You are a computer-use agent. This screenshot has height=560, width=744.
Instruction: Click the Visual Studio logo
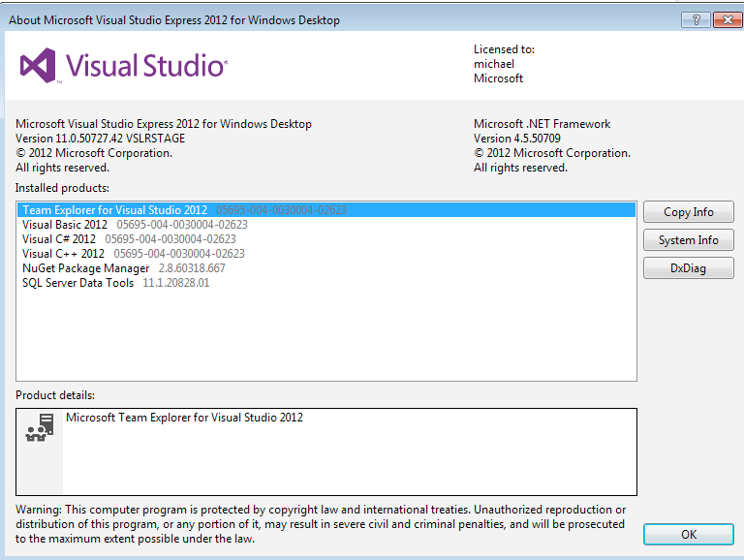click(x=123, y=65)
